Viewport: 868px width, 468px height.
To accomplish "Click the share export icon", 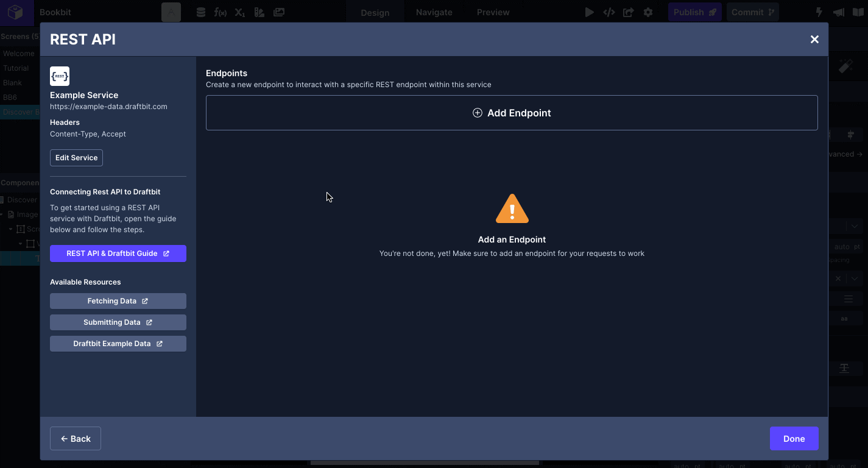I will [x=628, y=12].
